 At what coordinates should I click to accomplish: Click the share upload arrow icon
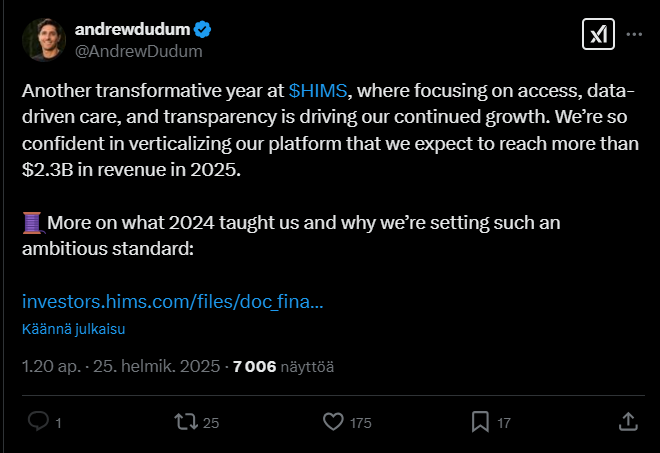[x=628, y=422]
